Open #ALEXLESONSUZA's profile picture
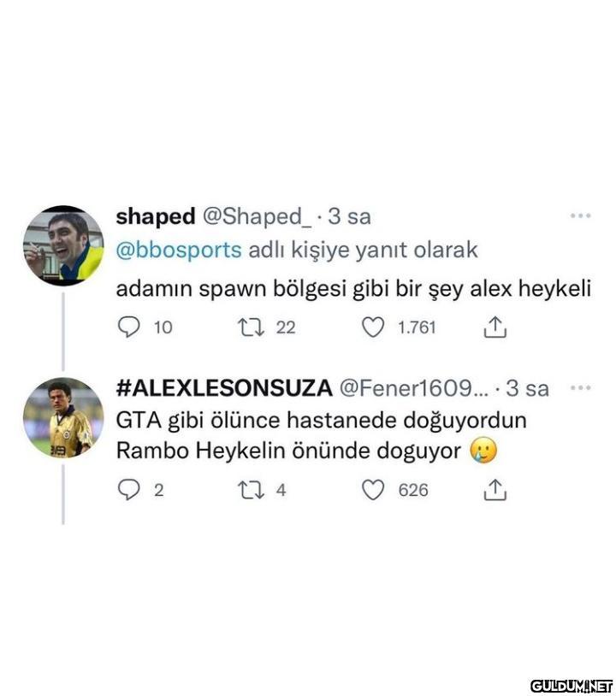616x696 pixels. 63,417
